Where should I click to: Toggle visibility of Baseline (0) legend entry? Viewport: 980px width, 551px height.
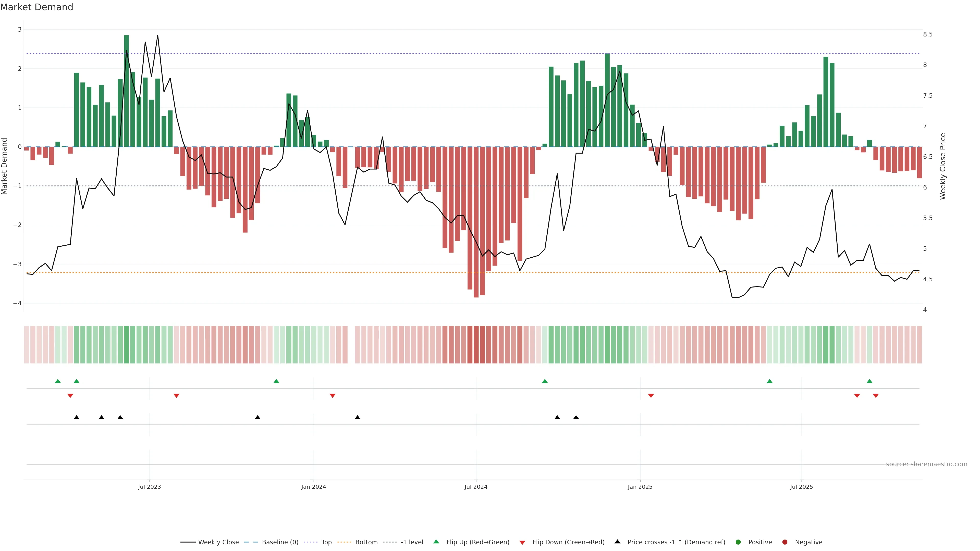point(280,542)
